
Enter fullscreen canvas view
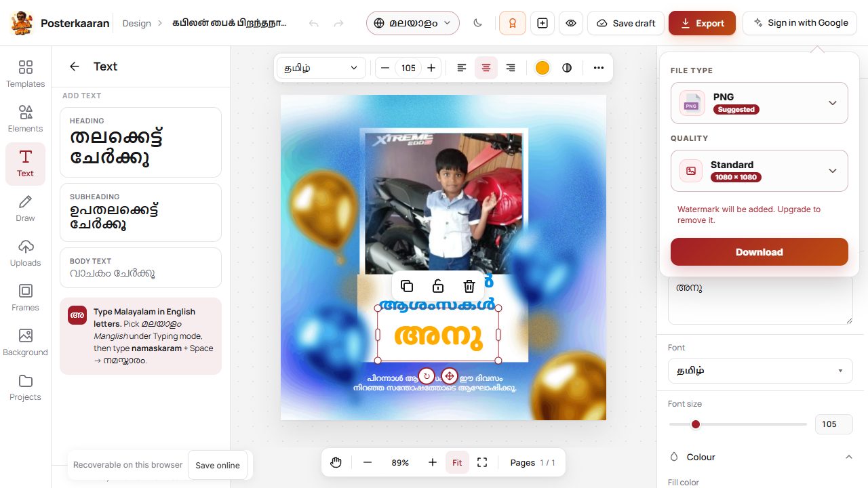[x=482, y=462]
